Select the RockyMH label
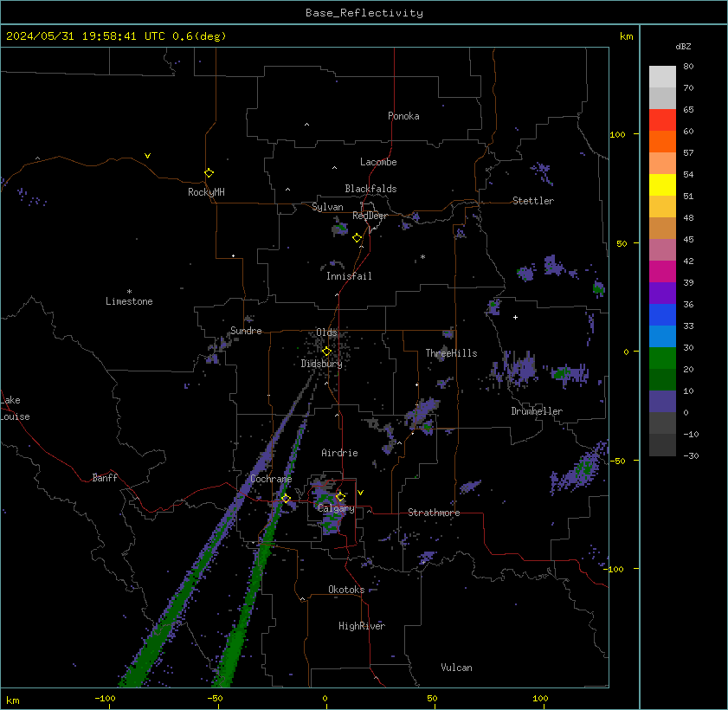728x710 pixels. pyautogui.click(x=206, y=192)
